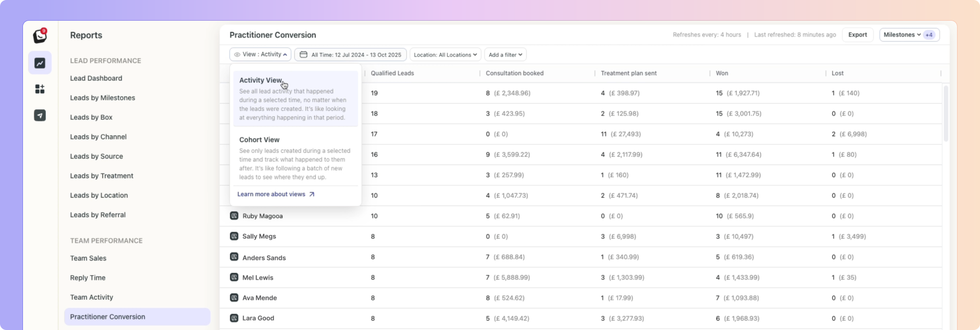
Task: Click practitioner icon beside Sally Megs
Action: tap(234, 236)
